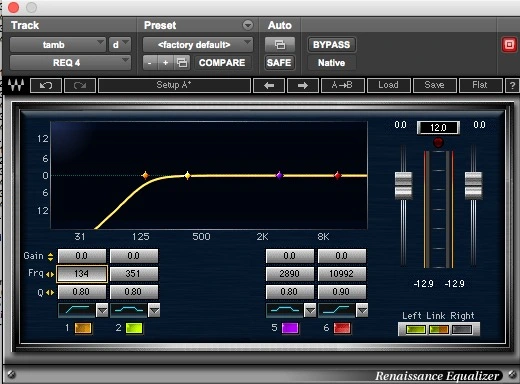The image size is (520, 384).
Task: Open the plugin automation window icon under Auto
Action: coord(280,44)
